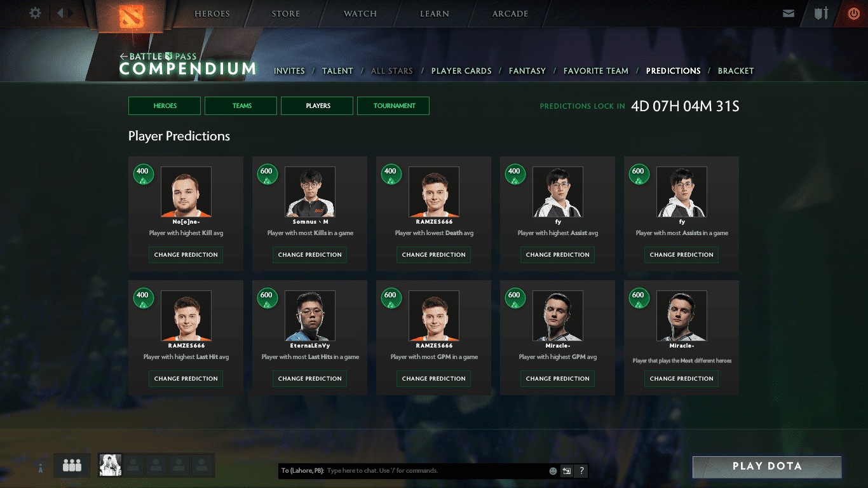Change prediction for most different heroes
Screen dimensions: 868x488
click(681, 379)
